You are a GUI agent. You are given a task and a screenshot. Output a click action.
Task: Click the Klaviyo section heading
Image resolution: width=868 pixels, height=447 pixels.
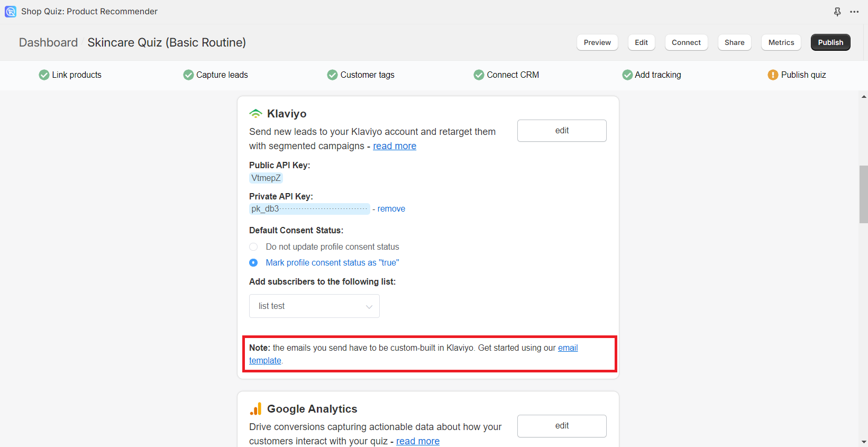click(x=287, y=114)
